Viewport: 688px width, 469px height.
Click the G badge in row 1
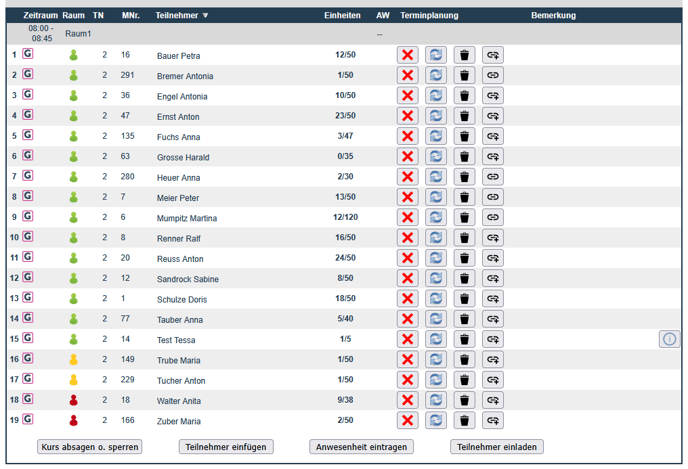coord(28,54)
